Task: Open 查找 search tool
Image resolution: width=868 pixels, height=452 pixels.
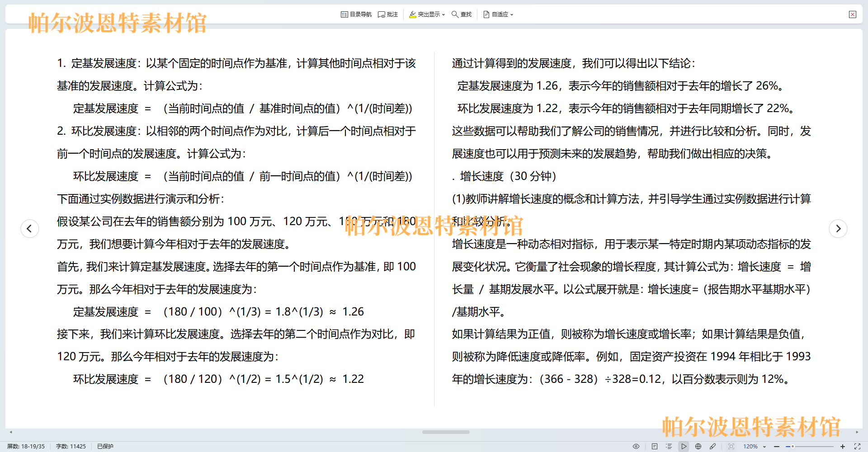Action: (x=462, y=14)
